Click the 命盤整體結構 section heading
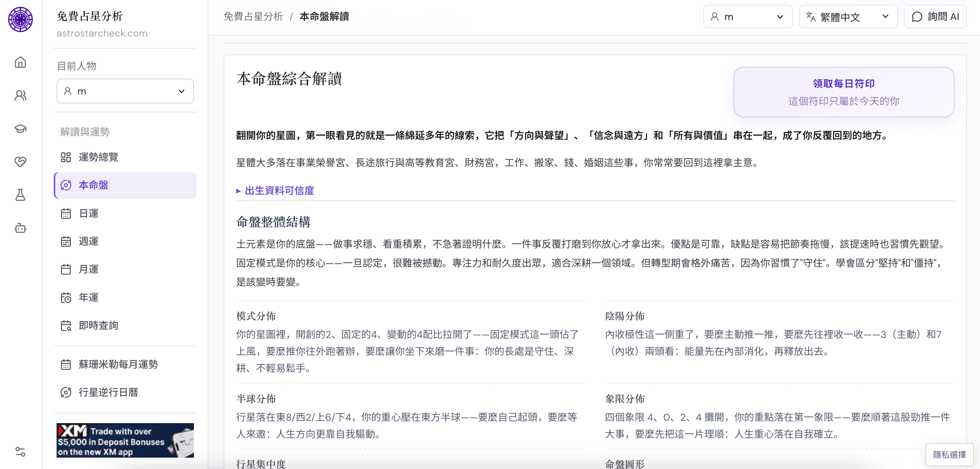Image resolution: width=980 pixels, height=469 pixels. tap(273, 222)
